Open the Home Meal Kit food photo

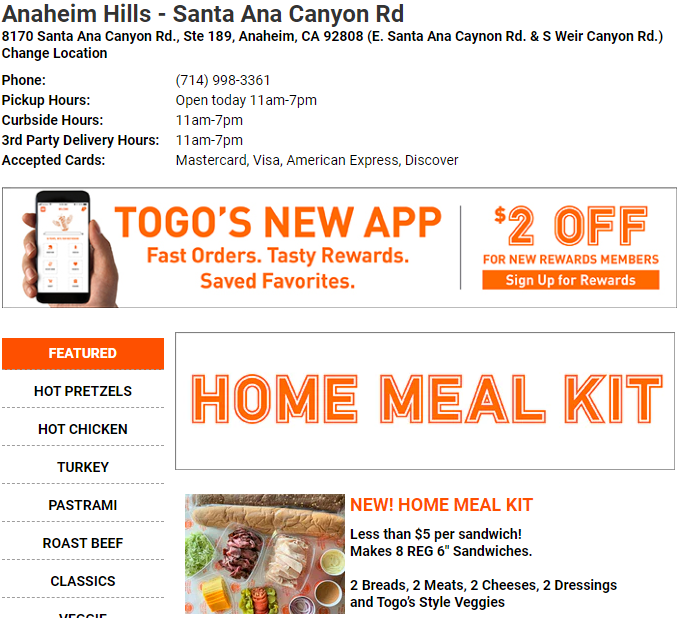coord(264,553)
